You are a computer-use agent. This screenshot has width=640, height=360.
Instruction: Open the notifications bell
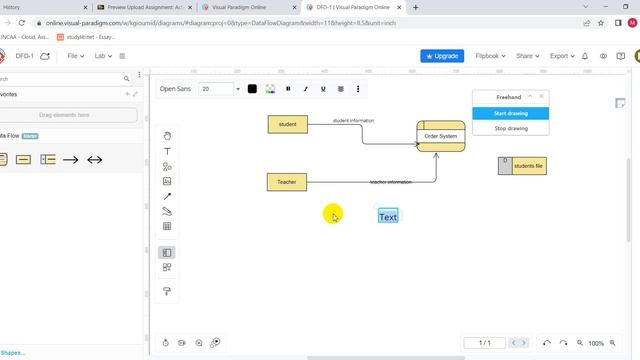(585, 56)
